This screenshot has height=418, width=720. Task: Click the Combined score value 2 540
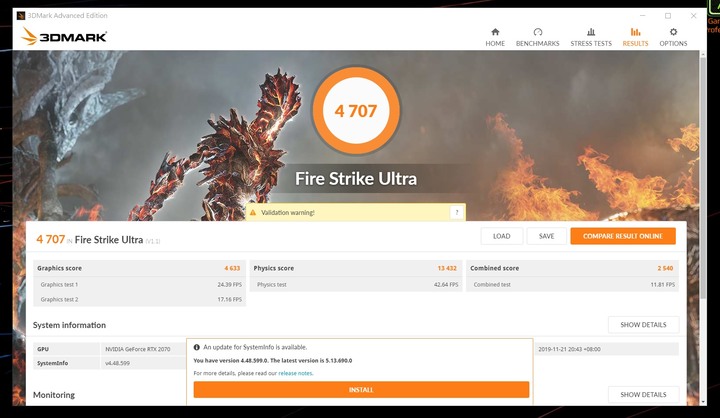(x=665, y=268)
